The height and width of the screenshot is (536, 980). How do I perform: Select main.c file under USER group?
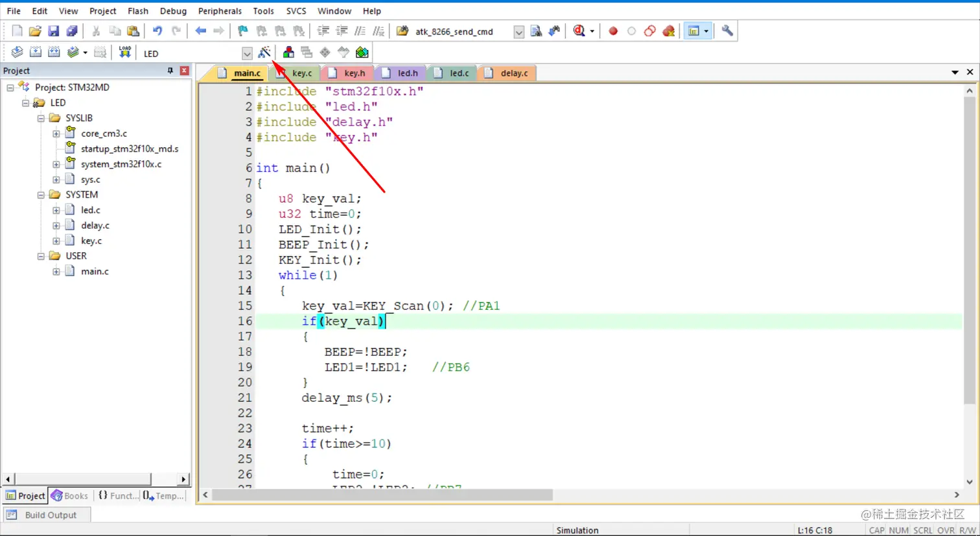[x=95, y=272]
